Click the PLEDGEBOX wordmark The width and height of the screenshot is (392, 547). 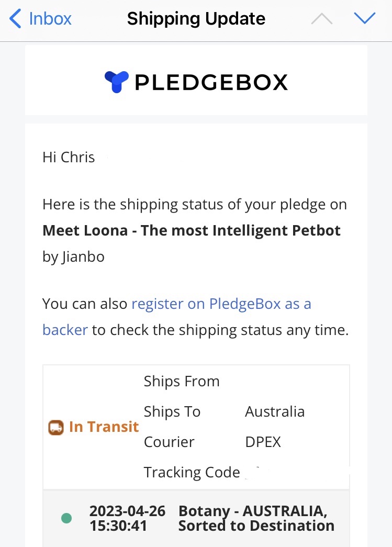[x=211, y=83]
